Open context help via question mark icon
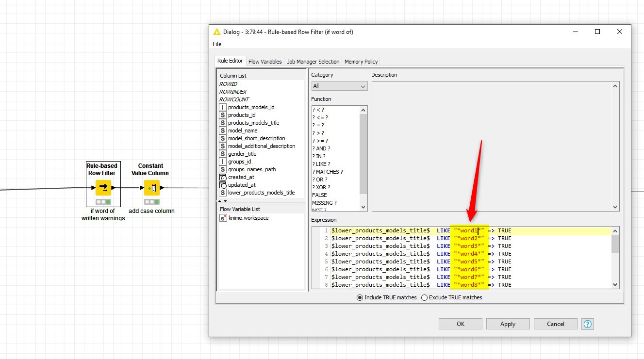Viewport: 644px width, 359px height. point(587,324)
